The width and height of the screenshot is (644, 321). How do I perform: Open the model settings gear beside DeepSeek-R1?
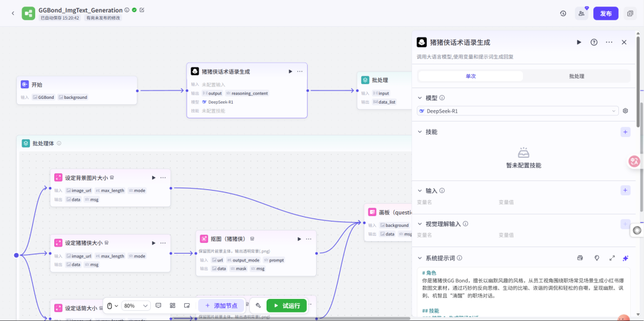point(626,111)
